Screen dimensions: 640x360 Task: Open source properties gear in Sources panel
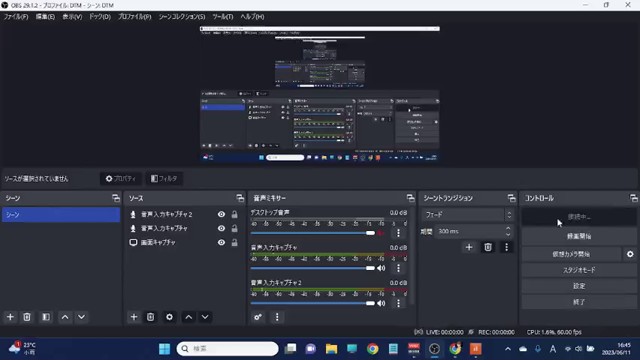(169, 317)
